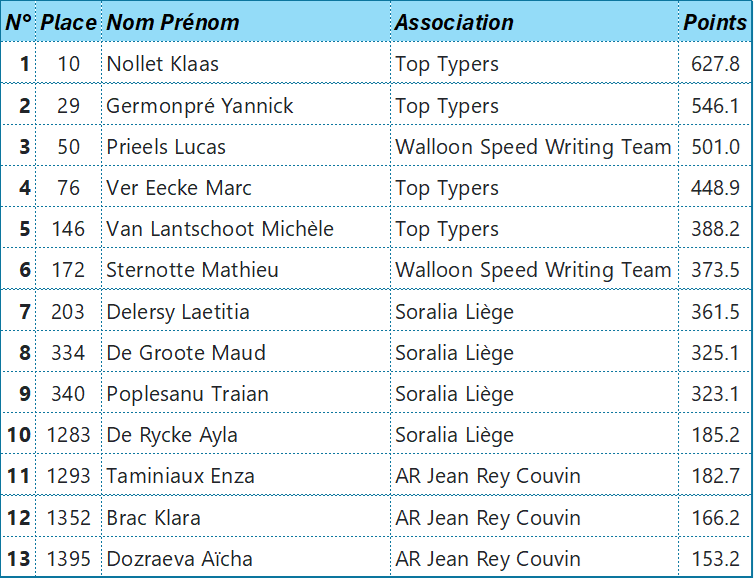Click AR Jean Rey Couvin for Brac Klara
Viewport: 754px width, 579px height.
point(488,517)
